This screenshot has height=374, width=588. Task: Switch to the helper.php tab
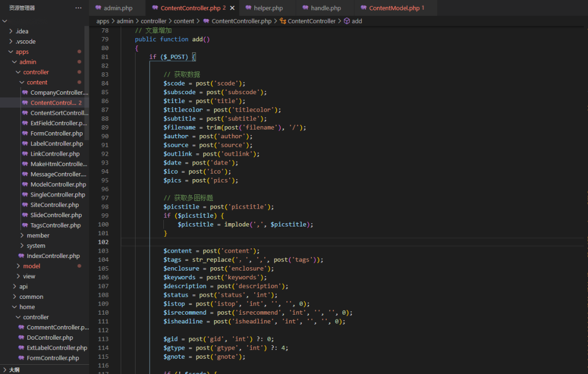point(268,8)
